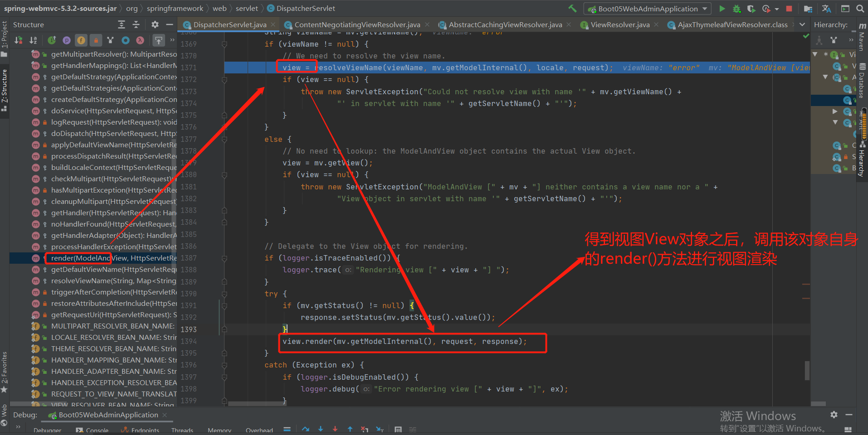This screenshot has width=868, height=435.
Task: Expand all nodes in the Structure panel
Action: coord(121,24)
